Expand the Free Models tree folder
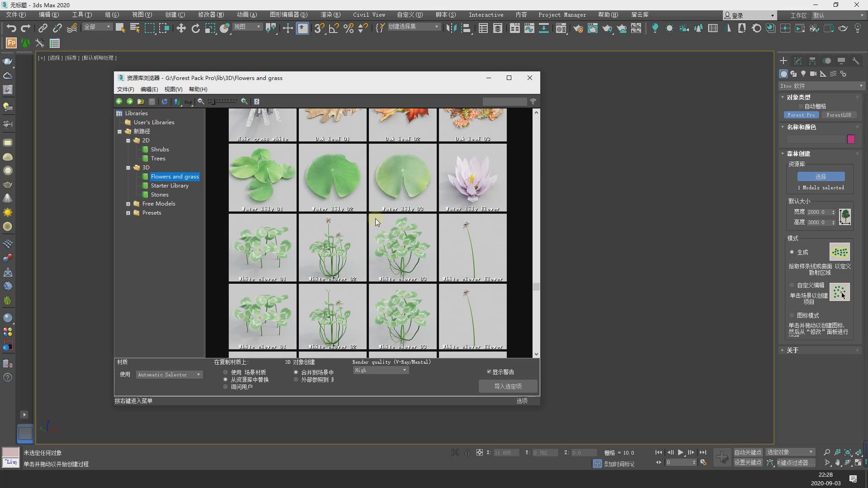Viewport: 868px width, 488px height. pyautogui.click(x=128, y=204)
